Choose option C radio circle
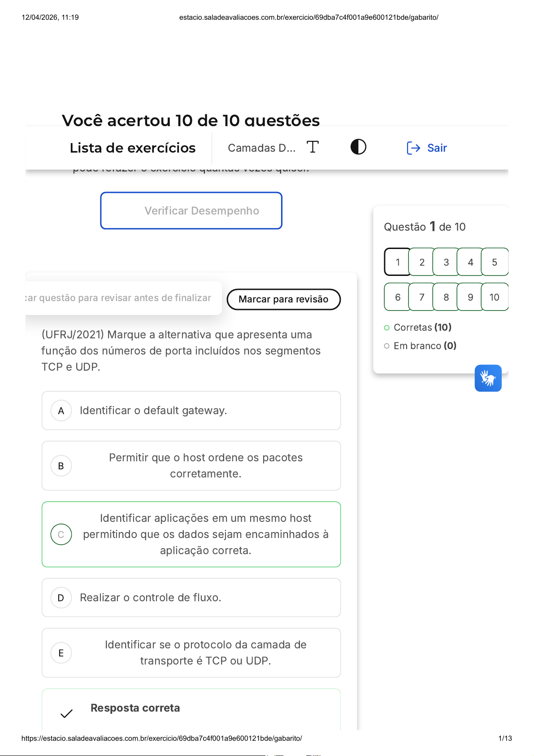Image resolution: width=534 pixels, height=756 pixels. tap(61, 535)
